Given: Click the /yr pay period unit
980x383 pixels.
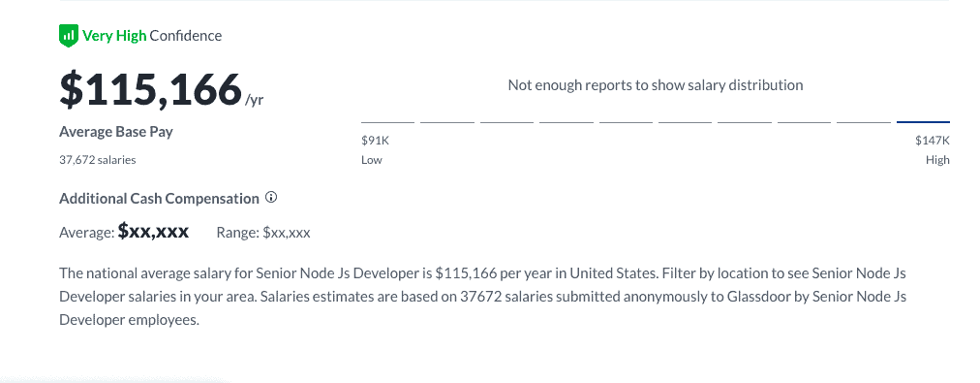Looking at the screenshot, I should pyautogui.click(x=255, y=100).
